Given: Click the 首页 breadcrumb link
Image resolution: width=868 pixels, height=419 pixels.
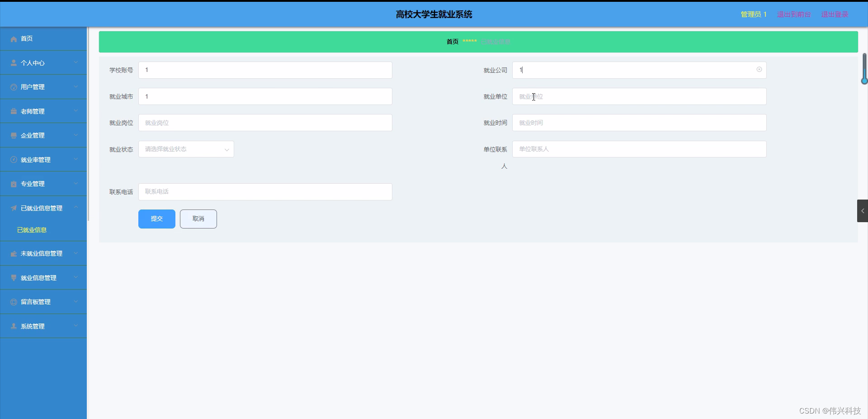Looking at the screenshot, I should tap(452, 41).
